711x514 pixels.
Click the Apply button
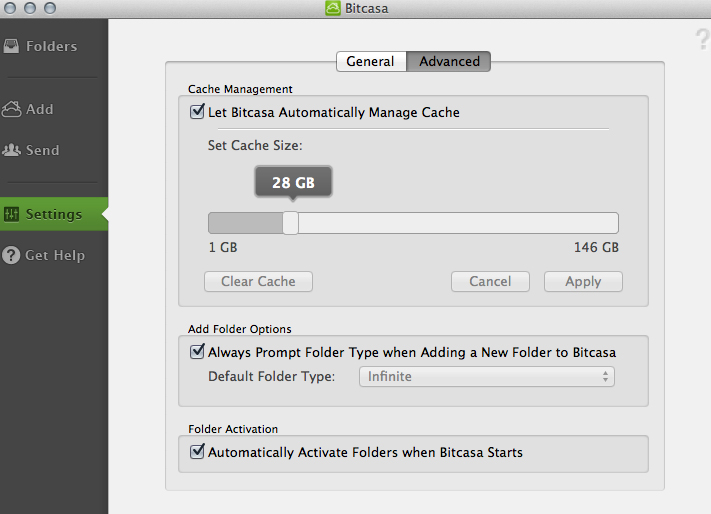coord(583,281)
